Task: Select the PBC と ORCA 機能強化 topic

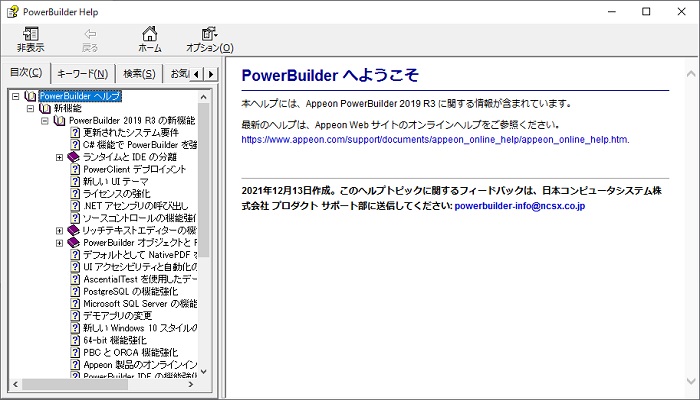Action: click(x=130, y=352)
